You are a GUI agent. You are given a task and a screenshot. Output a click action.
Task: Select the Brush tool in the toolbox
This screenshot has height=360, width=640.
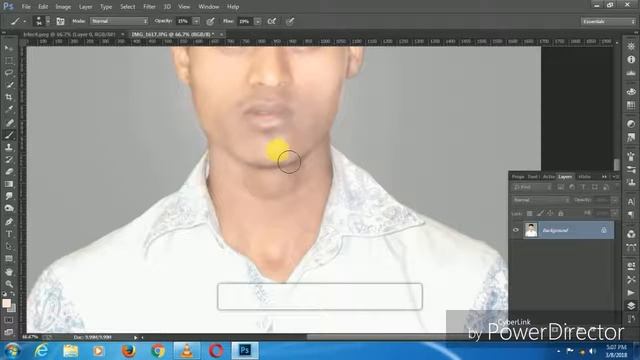[x=9, y=135]
